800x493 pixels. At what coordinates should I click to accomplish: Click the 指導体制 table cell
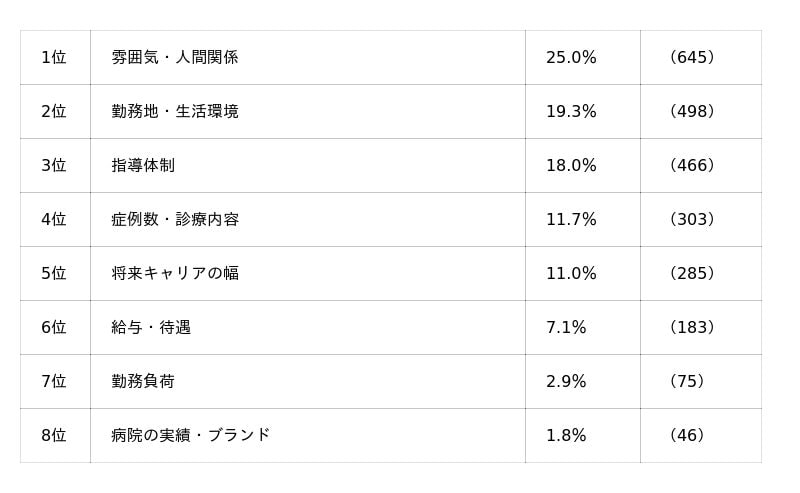(143, 166)
